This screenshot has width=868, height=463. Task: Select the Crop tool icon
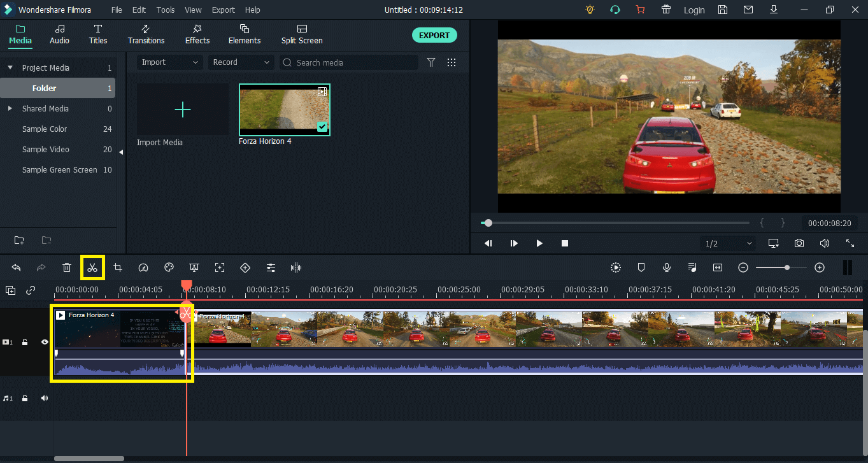118,267
